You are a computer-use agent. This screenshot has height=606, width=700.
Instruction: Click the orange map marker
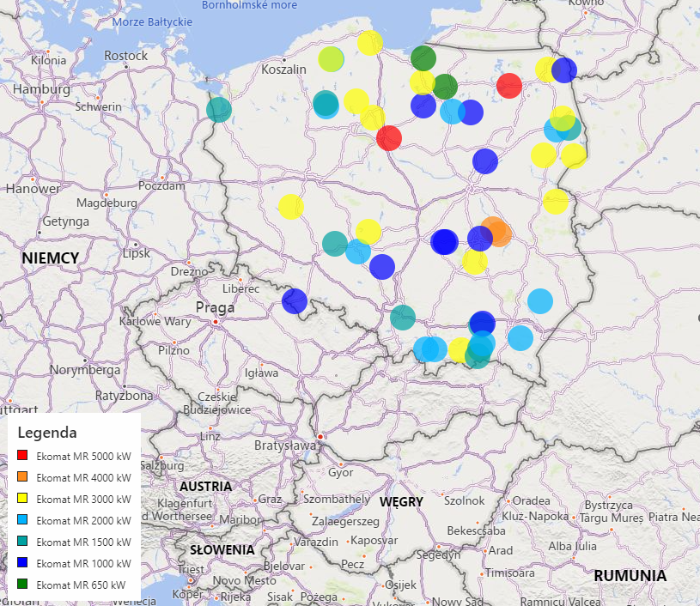click(496, 233)
